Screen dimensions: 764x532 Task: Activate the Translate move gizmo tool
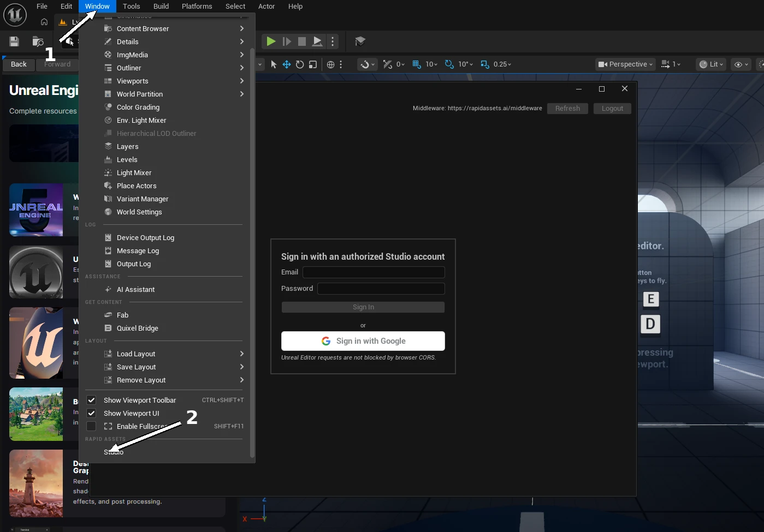287,64
